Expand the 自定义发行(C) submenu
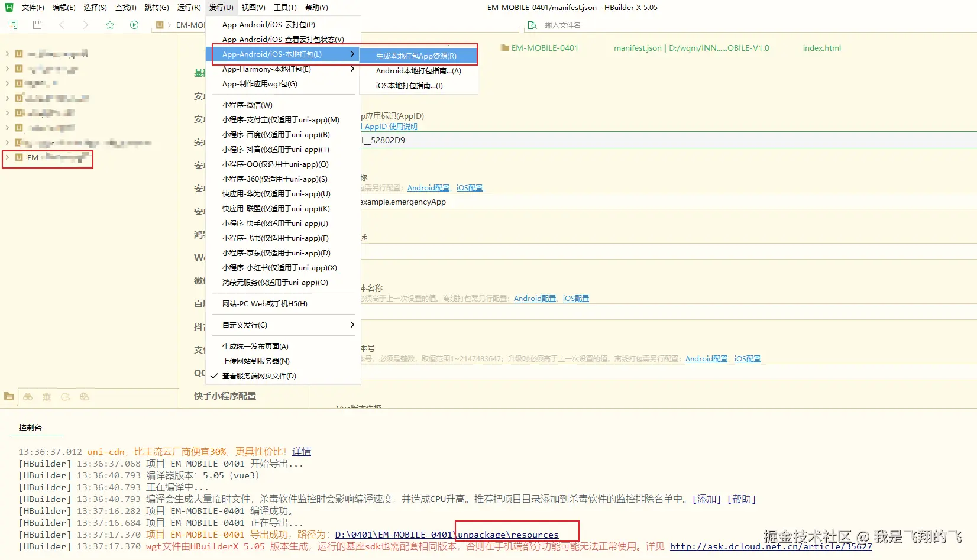This screenshot has height=560, width=977. click(x=283, y=325)
